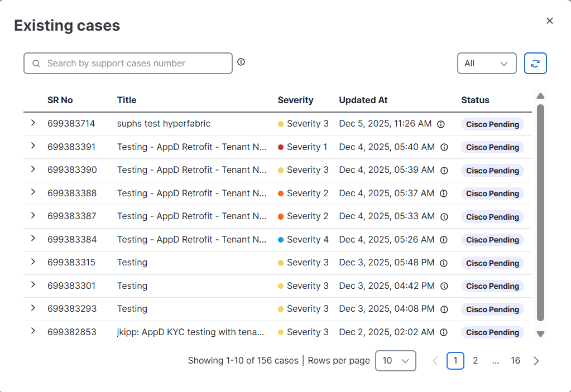
Task: Focus the support case number search field
Action: 134,64
